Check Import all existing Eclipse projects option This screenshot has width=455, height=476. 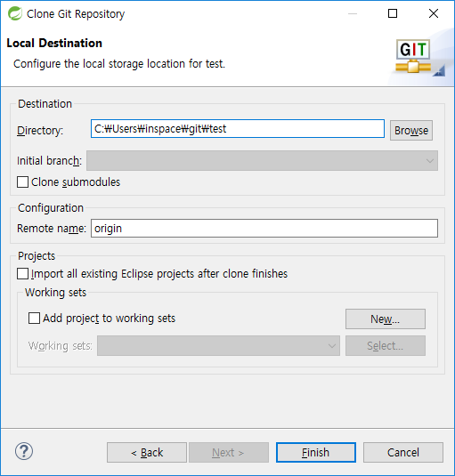[x=23, y=273]
